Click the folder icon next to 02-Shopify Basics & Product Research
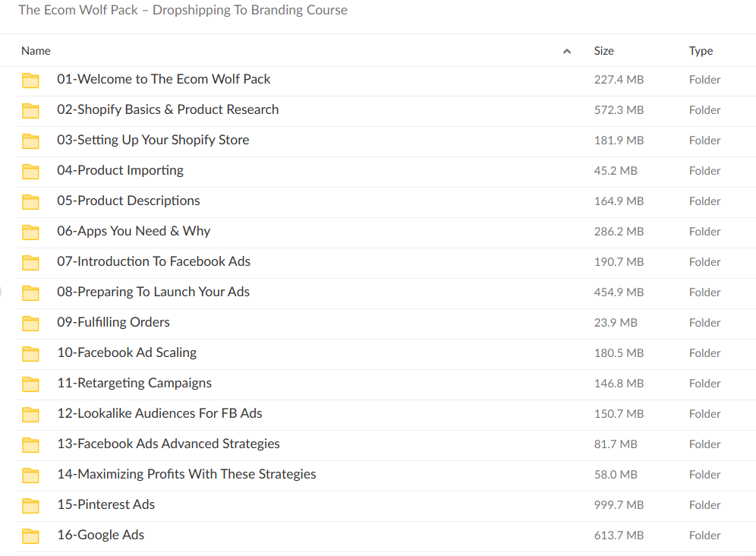 (x=30, y=110)
